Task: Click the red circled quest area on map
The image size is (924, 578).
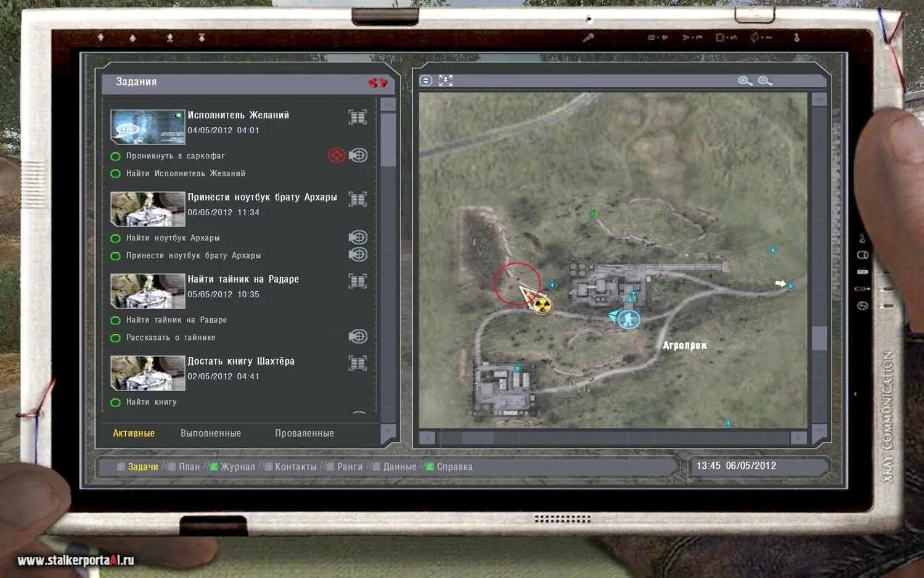Action: 517,284
